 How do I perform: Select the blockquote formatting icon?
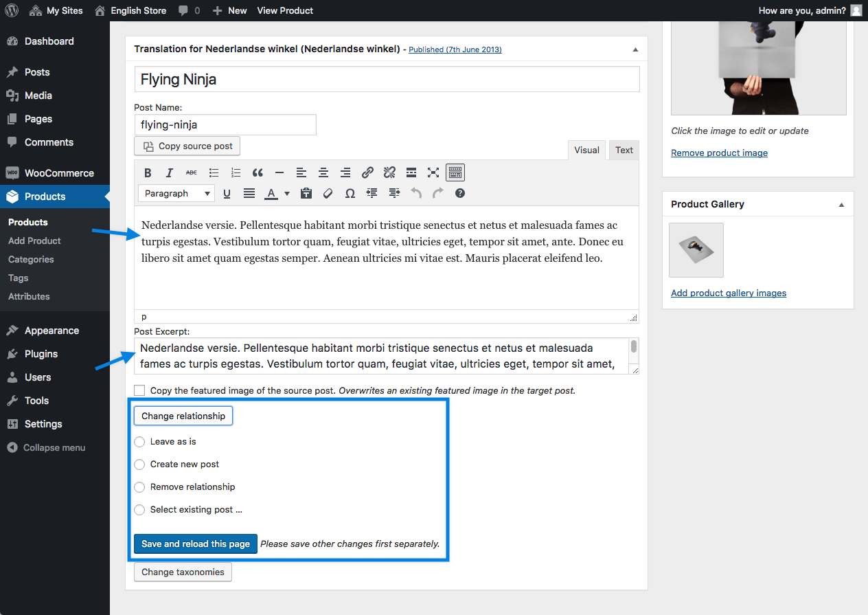[258, 172]
